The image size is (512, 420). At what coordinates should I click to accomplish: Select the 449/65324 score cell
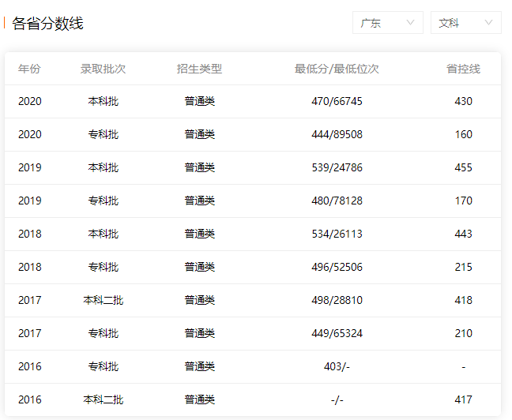tap(337, 333)
